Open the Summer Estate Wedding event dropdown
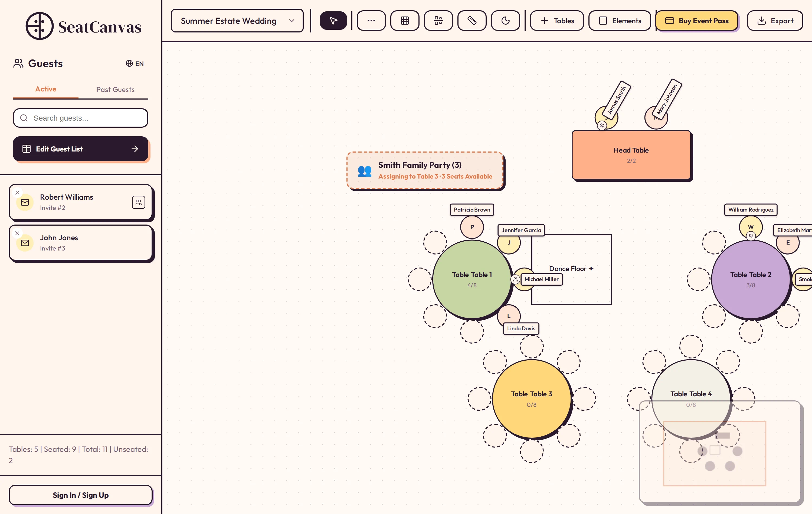The image size is (812, 514). pos(237,21)
